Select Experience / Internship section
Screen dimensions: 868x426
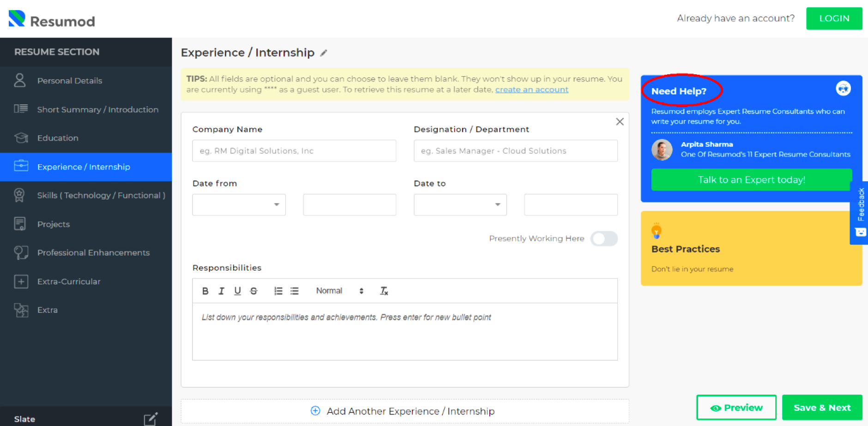click(86, 167)
